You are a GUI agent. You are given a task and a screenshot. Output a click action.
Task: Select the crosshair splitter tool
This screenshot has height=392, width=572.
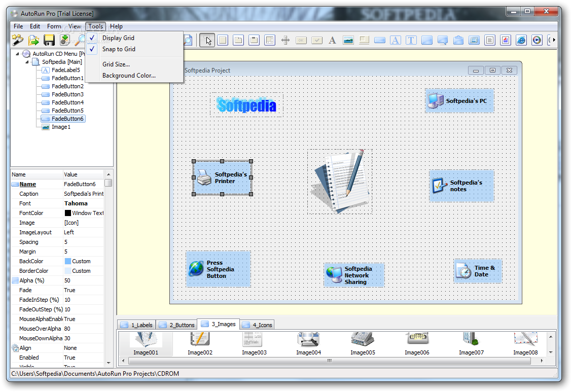[x=285, y=40]
